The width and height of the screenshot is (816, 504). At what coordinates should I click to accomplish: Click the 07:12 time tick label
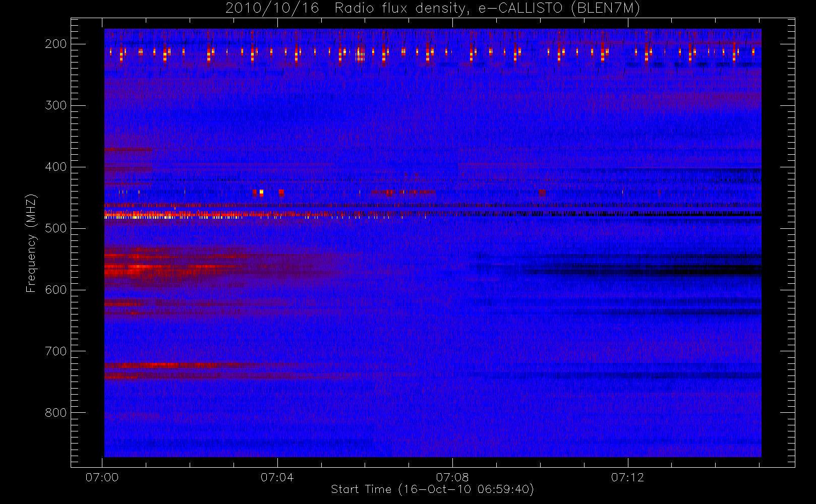(628, 477)
